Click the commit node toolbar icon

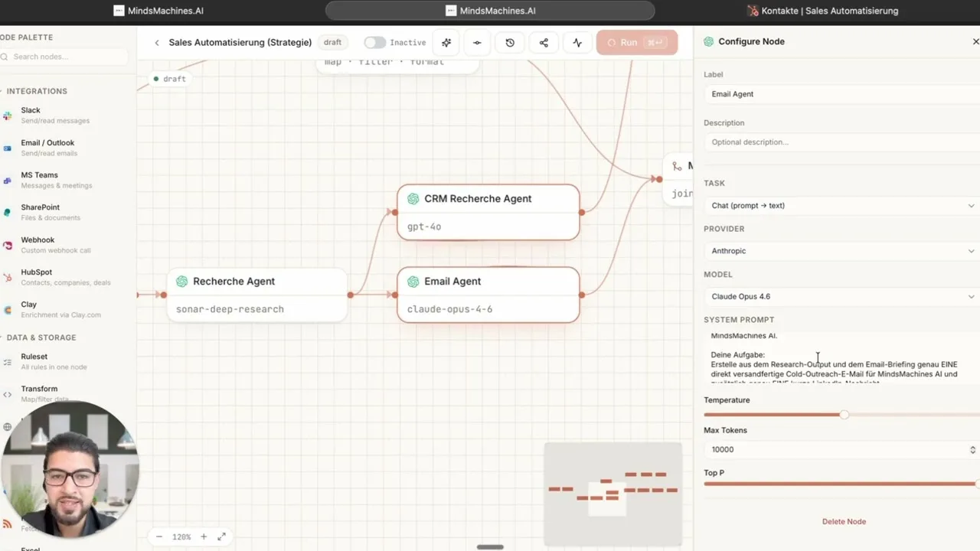pyautogui.click(x=478, y=43)
